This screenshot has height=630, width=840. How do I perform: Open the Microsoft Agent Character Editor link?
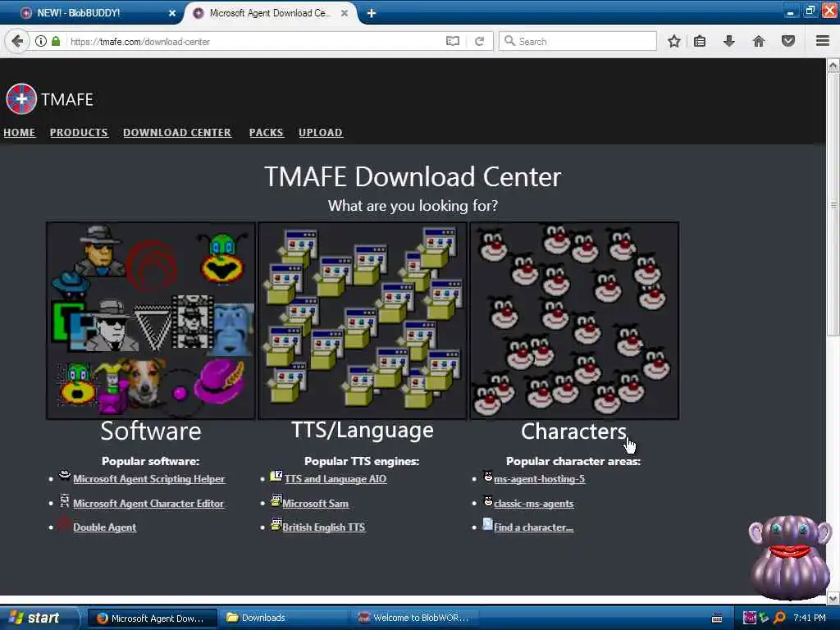tap(148, 504)
